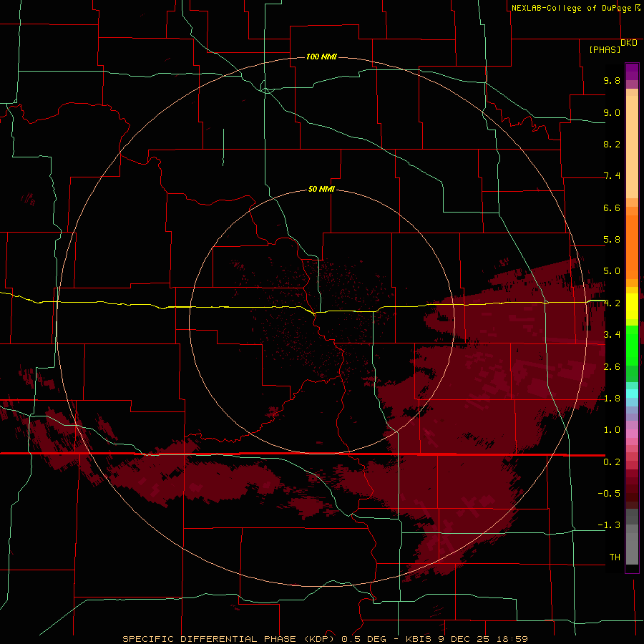Click the 9.8 value on the color scale
644x644 pixels.
612,80
